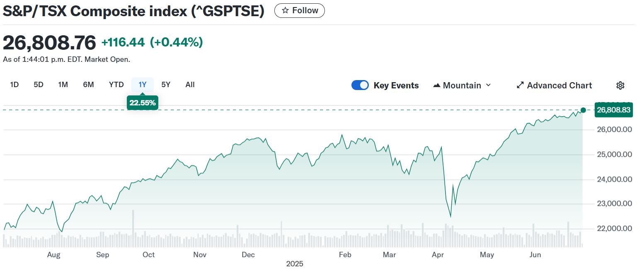Image resolution: width=644 pixels, height=273 pixels.
Task: Click the Mountain chart type icon
Action: (436, 85)
